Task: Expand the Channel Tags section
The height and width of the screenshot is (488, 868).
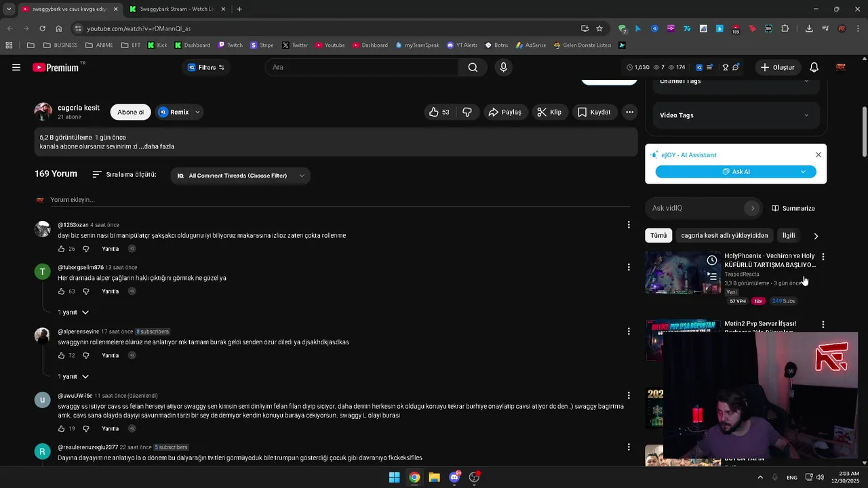Action: [736, 81]
